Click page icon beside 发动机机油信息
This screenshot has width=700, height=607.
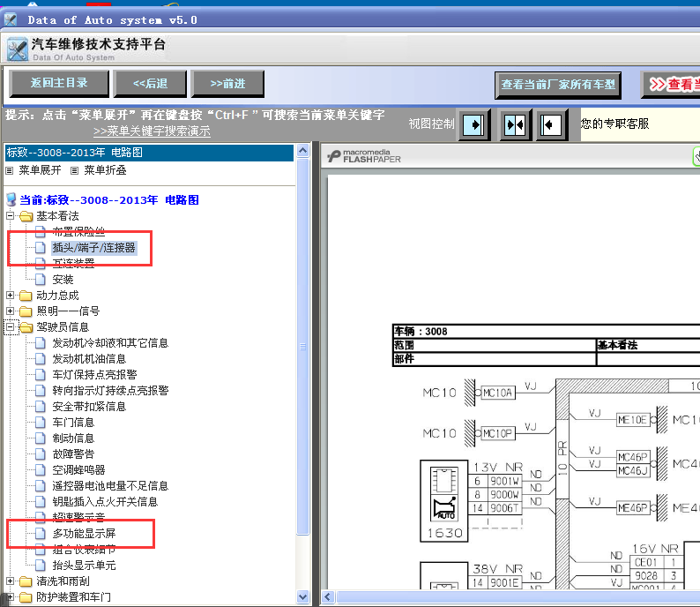click(x=41, y=359)
